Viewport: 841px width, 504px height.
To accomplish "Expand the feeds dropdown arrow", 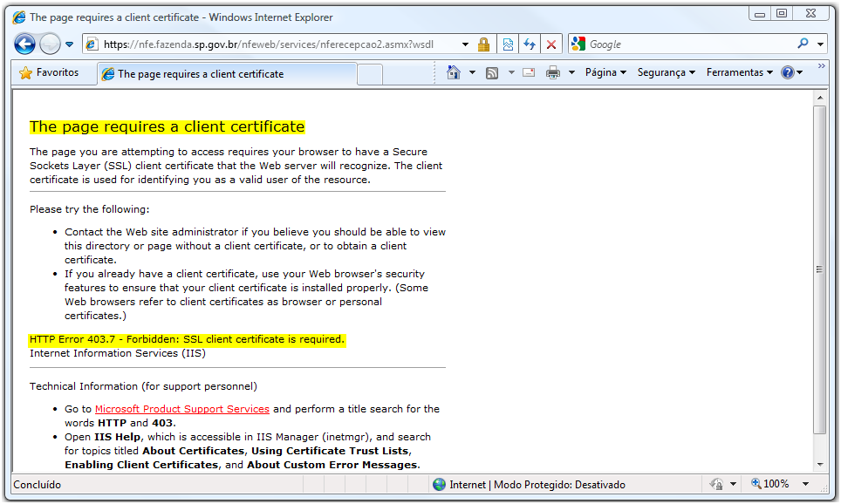I will tap(511, 72).
